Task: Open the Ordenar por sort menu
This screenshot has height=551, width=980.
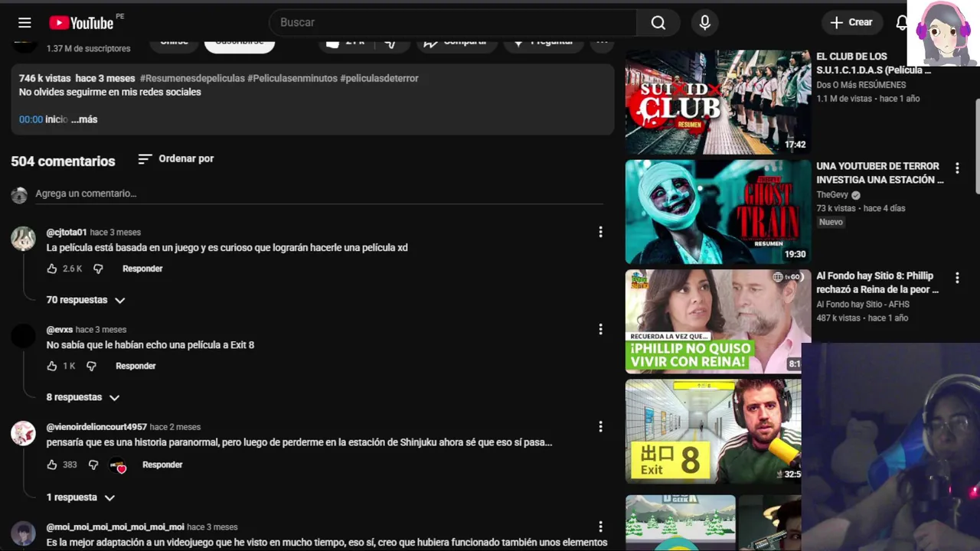Action: coord(176,158)
